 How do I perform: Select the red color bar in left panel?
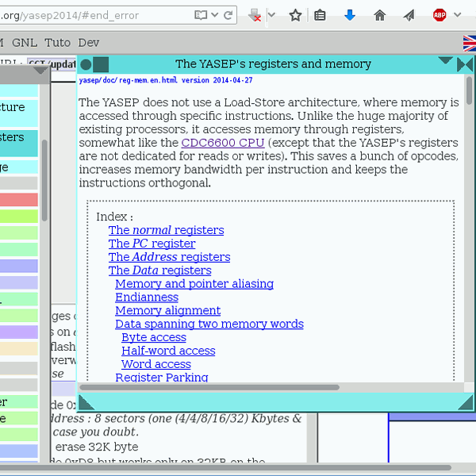pos(18,199)
